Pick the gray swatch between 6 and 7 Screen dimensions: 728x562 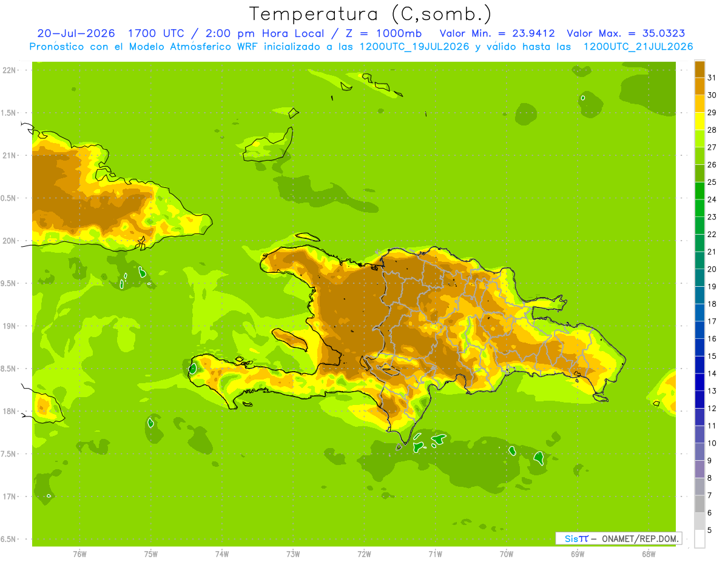pos(699,504)
